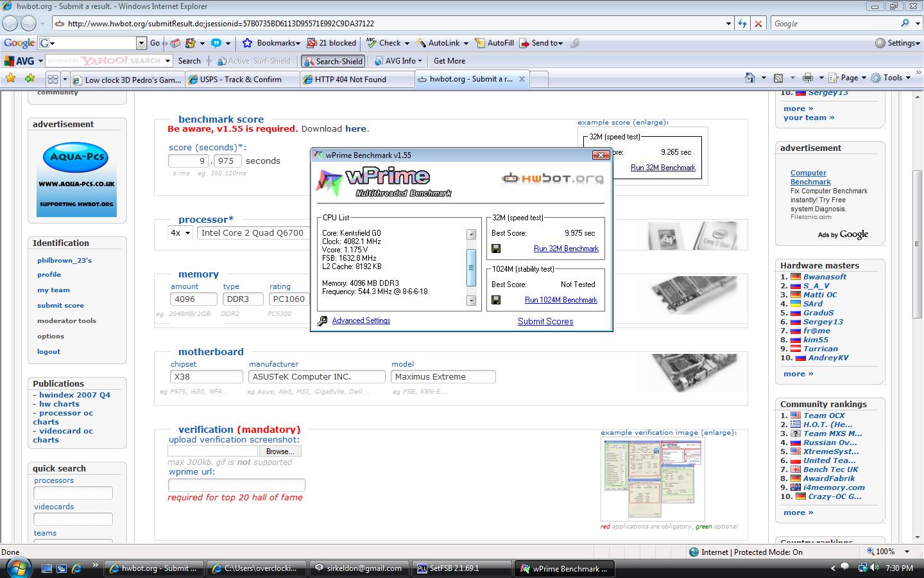Click the Browse... button for verification screenshot
The width and height of the screenshot is (924, 578).
(x=280, y=451)
